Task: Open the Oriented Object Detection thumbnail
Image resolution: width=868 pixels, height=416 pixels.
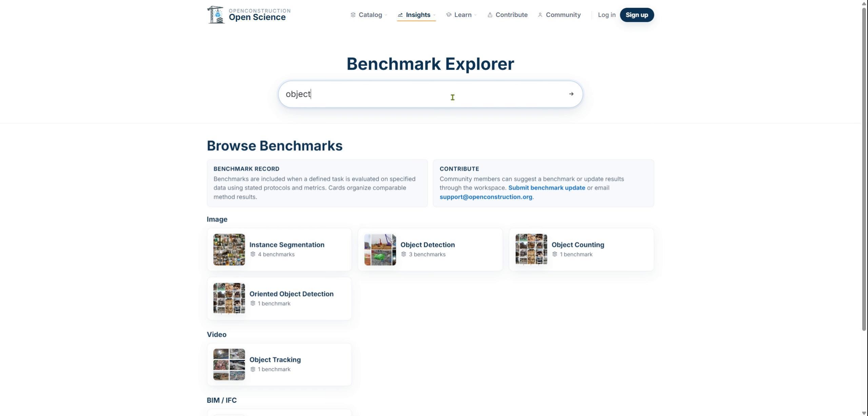Action: [229, 299]
